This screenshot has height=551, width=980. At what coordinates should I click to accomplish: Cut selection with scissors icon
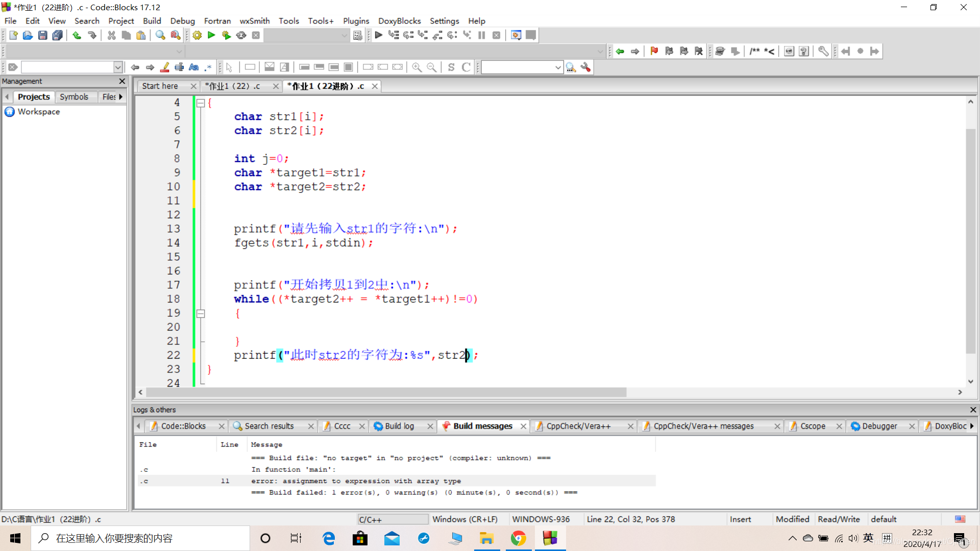coord(111,35)
